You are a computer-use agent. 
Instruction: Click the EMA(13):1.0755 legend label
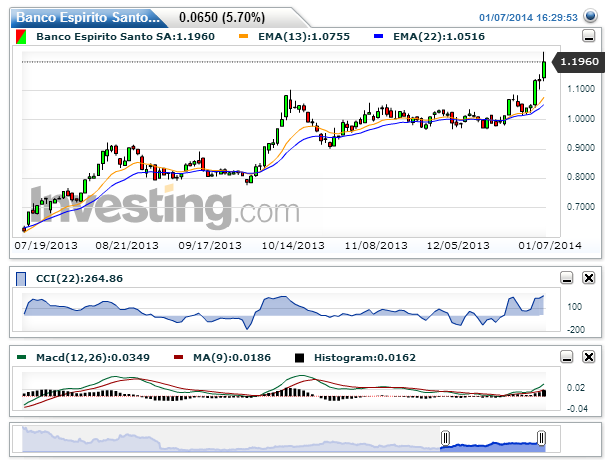304,37
